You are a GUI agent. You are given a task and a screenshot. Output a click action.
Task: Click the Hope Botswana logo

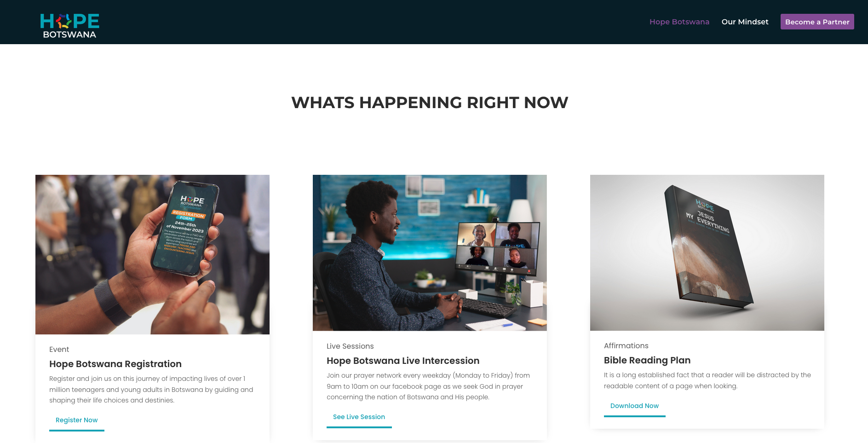(69, 25)
